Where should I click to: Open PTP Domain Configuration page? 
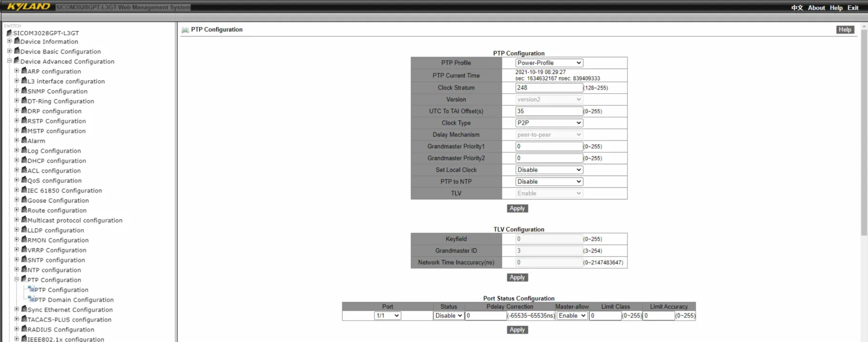click(x=74, y=300)
